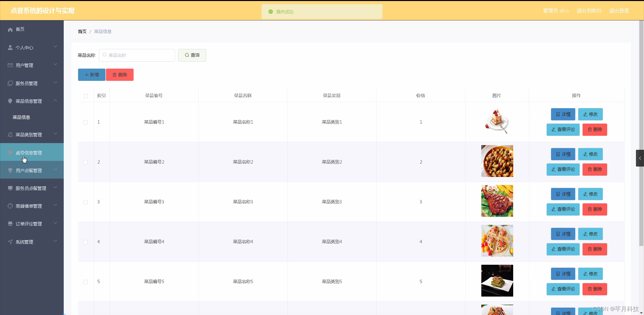644x315 pixels.
Task: Click the 系统管理 paper-plane icon
Action: pos(10,242)
